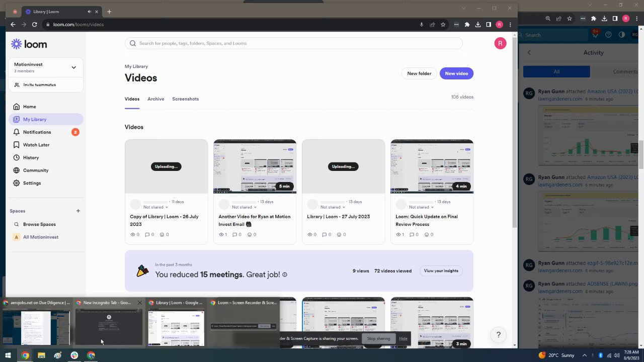Screen dimensions: 644x362
Task: Open Another Video for Ryan thumbnail
Action: 255,166
